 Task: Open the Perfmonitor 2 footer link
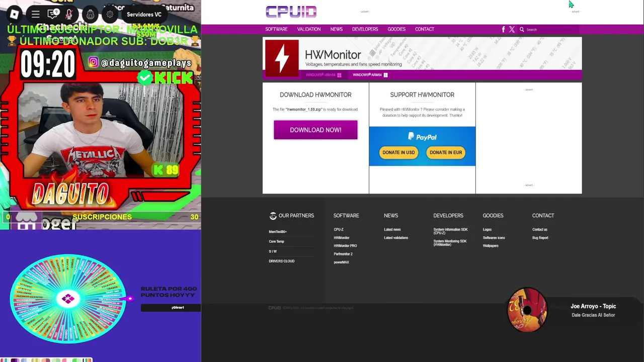(343, 254)
